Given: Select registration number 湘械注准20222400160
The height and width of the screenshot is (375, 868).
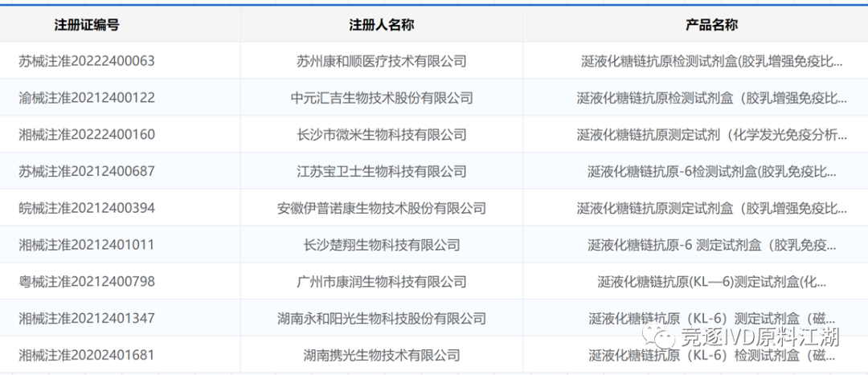Looking at the screenshot, I should tap(87, 135).
